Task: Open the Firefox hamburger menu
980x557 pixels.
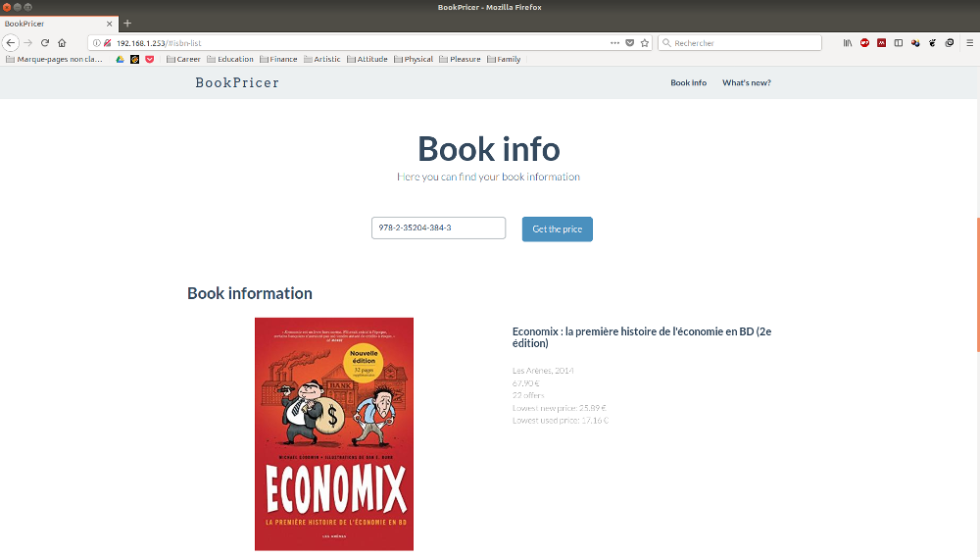Action: pyautogui.click(x=970, y=43)
